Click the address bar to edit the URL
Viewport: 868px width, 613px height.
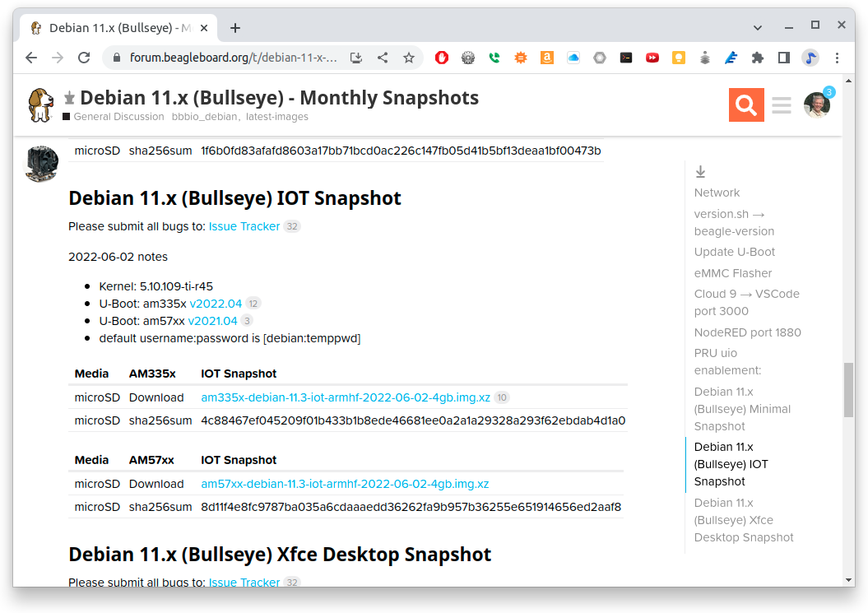(222, 58)
